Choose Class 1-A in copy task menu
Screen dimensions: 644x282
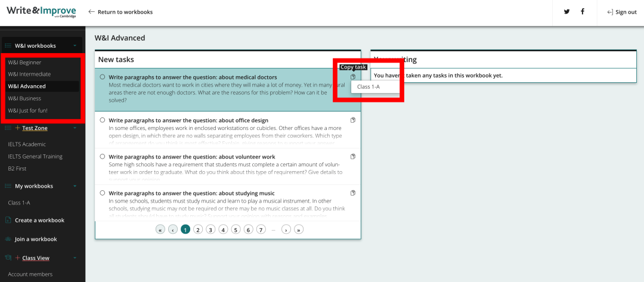point(368,87)
